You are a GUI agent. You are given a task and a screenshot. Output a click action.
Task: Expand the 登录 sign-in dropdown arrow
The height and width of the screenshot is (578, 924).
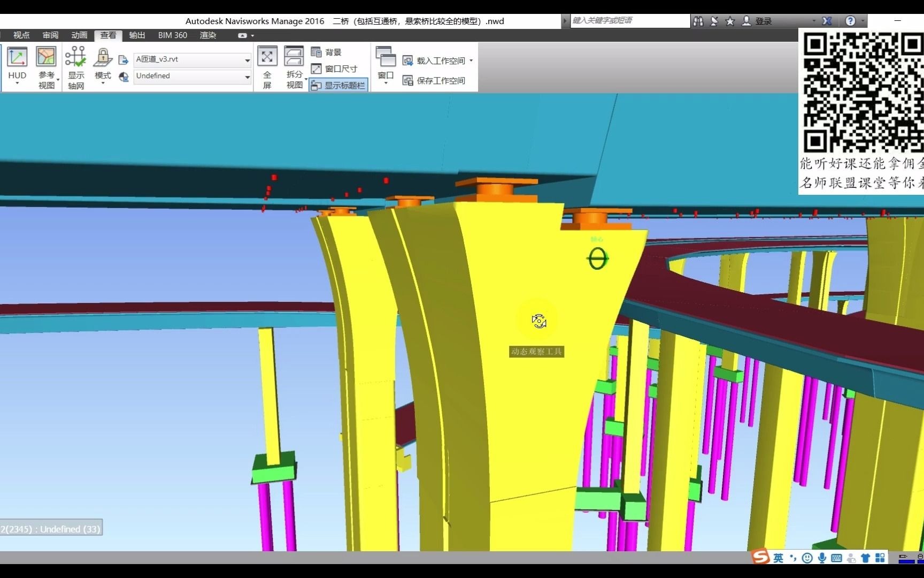pyautogui.click(x=814, y=21)
